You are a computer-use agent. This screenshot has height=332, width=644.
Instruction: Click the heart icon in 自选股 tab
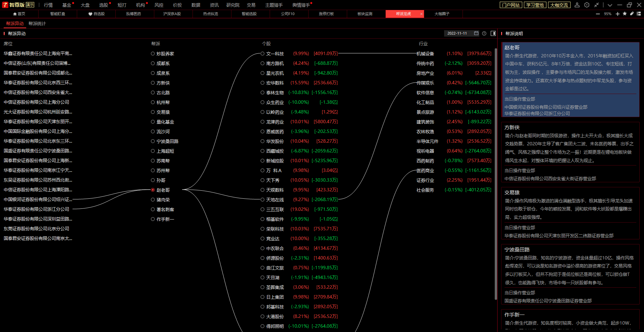coord(90,14)
